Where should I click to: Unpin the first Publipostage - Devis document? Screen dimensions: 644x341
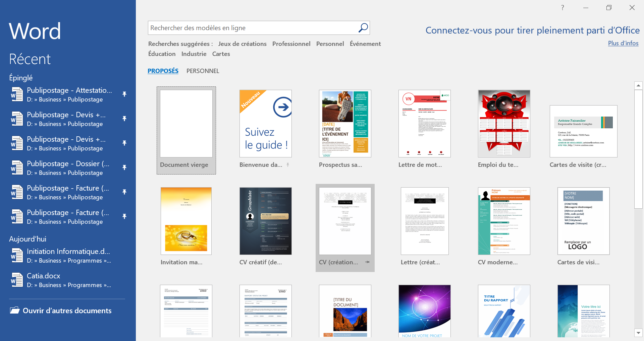124,119
